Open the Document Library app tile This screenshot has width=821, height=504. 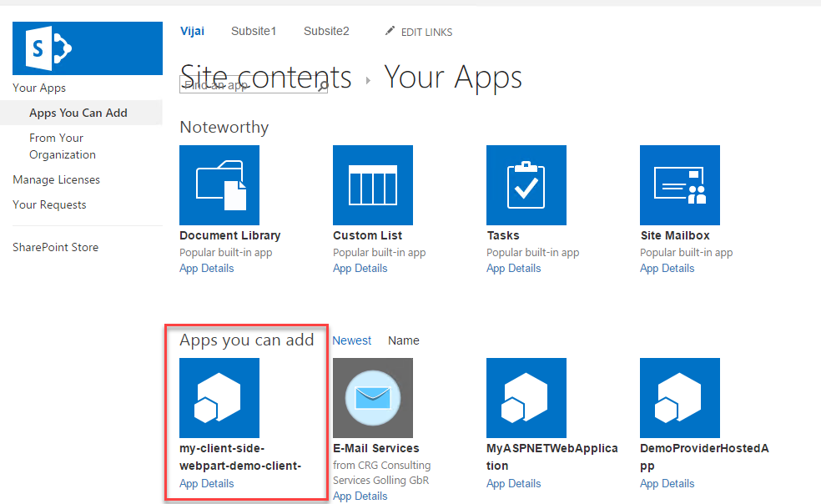(x=219, y=185)
